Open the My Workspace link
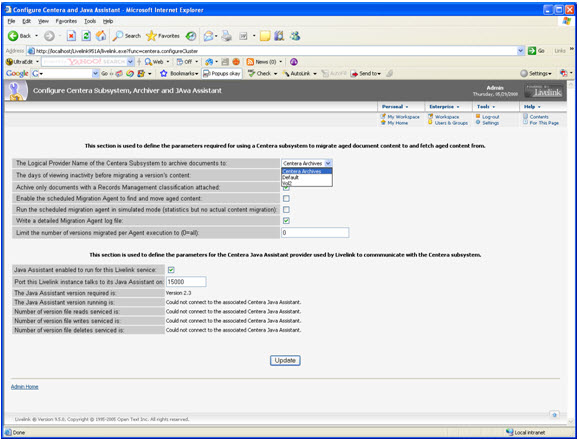 pyautogui.click(x=403, y=117)
